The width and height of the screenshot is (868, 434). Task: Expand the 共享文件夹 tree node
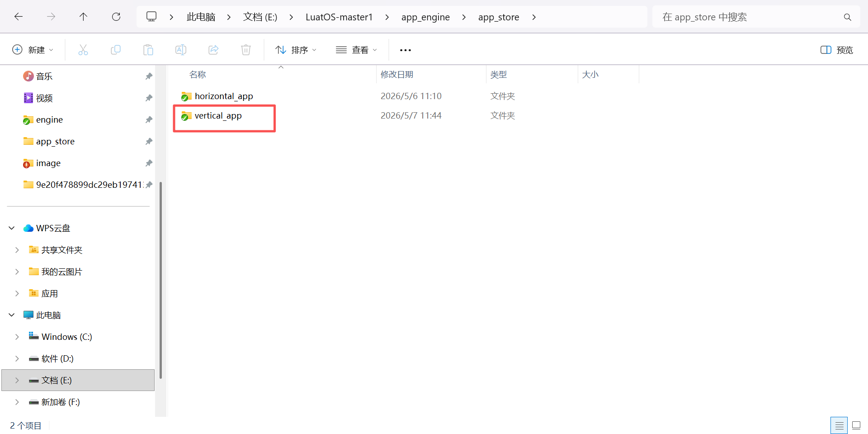(x=17, y=250)
